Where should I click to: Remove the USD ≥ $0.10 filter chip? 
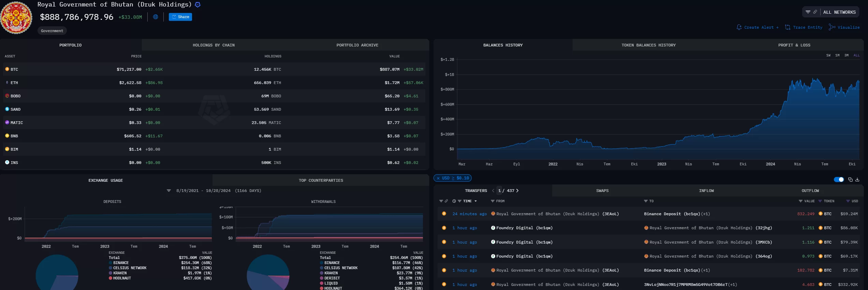click(x=438, y=178)
